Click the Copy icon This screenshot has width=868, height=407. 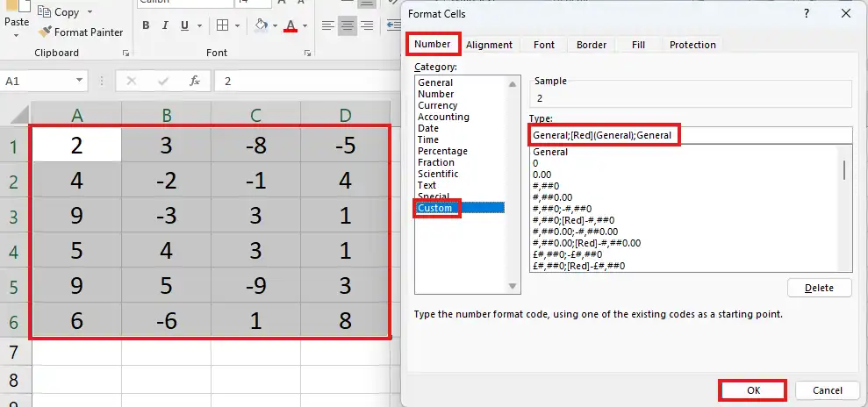45,11
